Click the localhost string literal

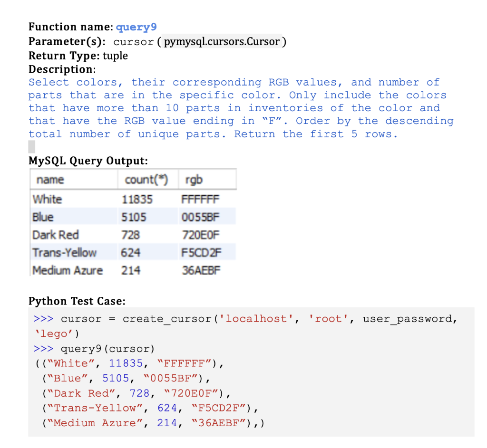pos(257,318)
